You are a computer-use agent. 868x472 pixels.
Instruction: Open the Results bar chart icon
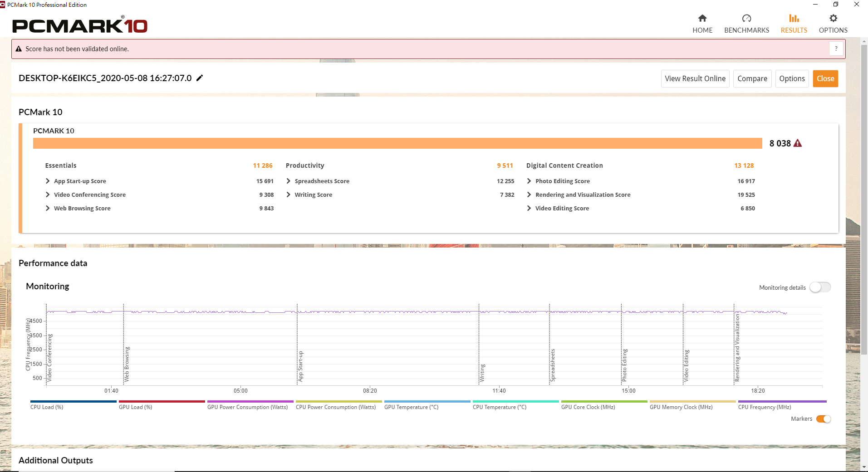pos(794,18)
